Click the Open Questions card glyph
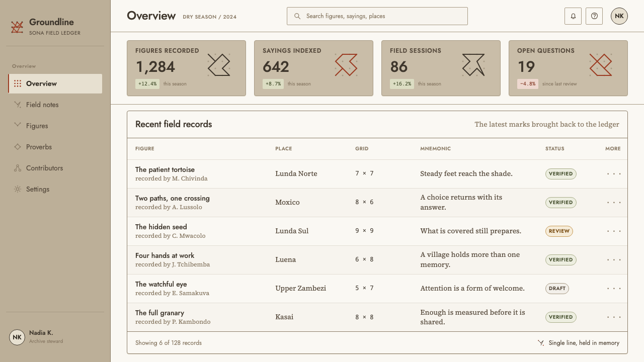 click(601, 65)
